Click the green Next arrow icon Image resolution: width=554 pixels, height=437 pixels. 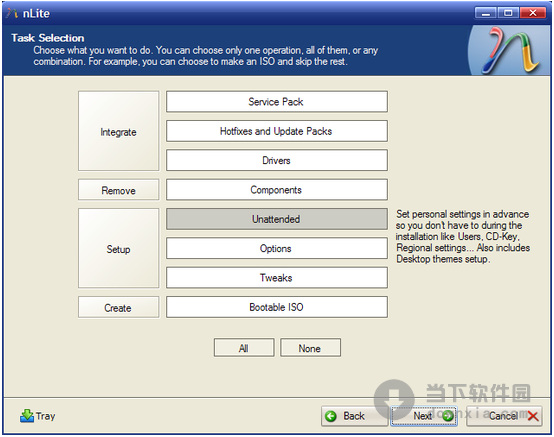[448, 416]
